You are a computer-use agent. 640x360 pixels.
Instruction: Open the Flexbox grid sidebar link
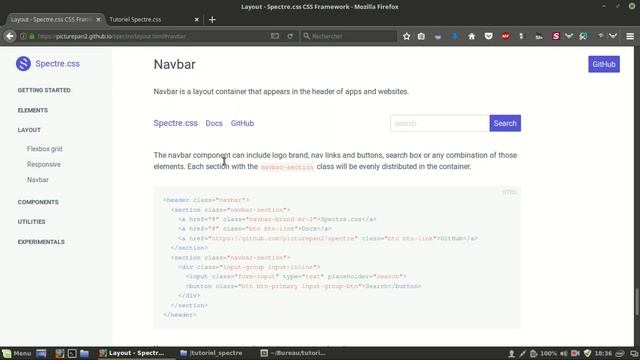point(44,149)
